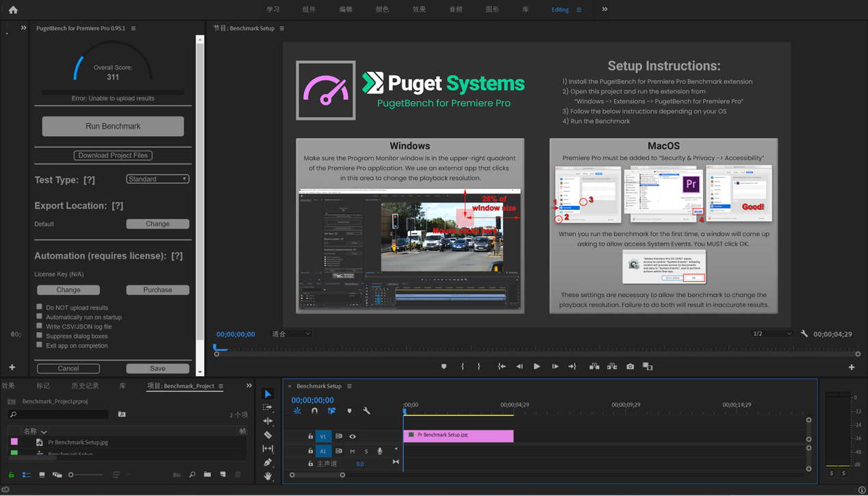Enable Do NOT upload results checkbox
The image size is (868, 496).
click(x=40, y=307)
